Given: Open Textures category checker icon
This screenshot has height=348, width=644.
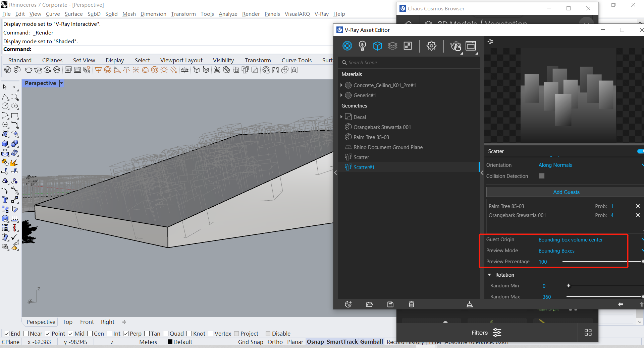Looking at the screenshot, I should click(408, 46).
